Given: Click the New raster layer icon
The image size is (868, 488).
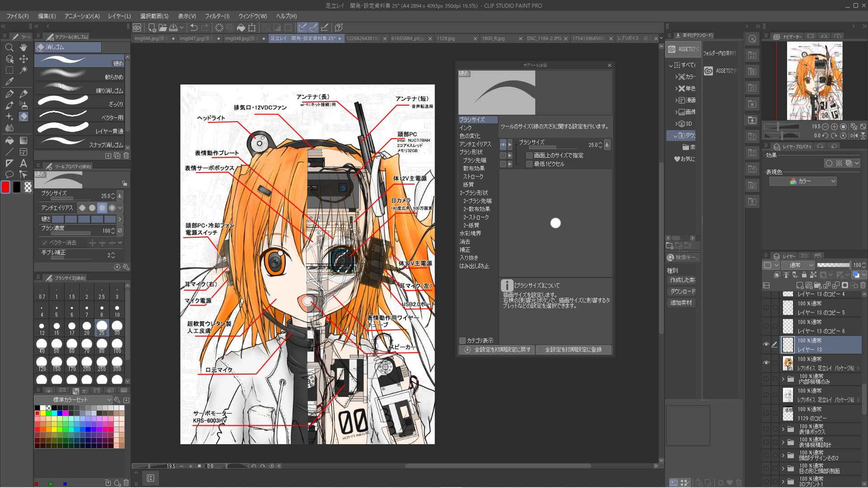Looking at the screenshot, I should coord(800,285).
